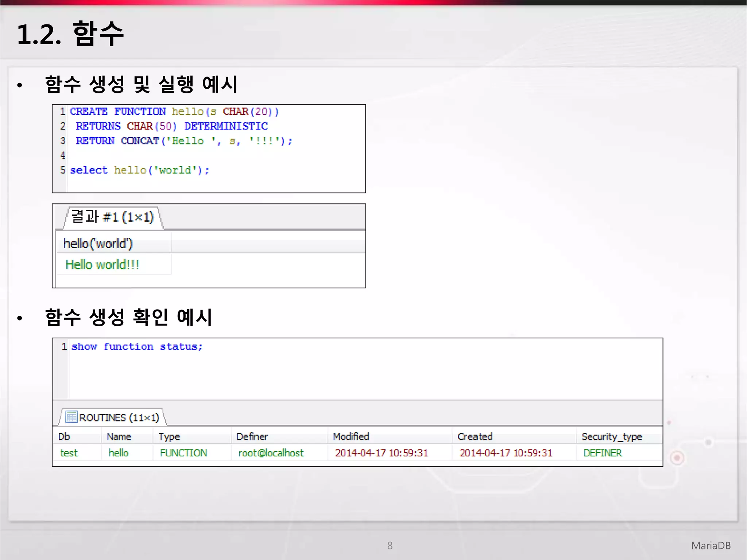Select the ROUTINES (11×1) result tab

113,417
